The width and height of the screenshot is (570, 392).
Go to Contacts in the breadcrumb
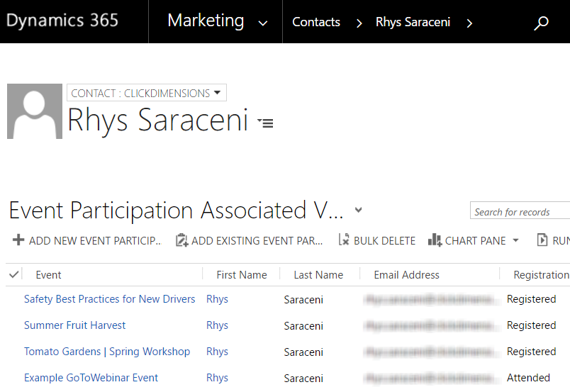[316, 22]
